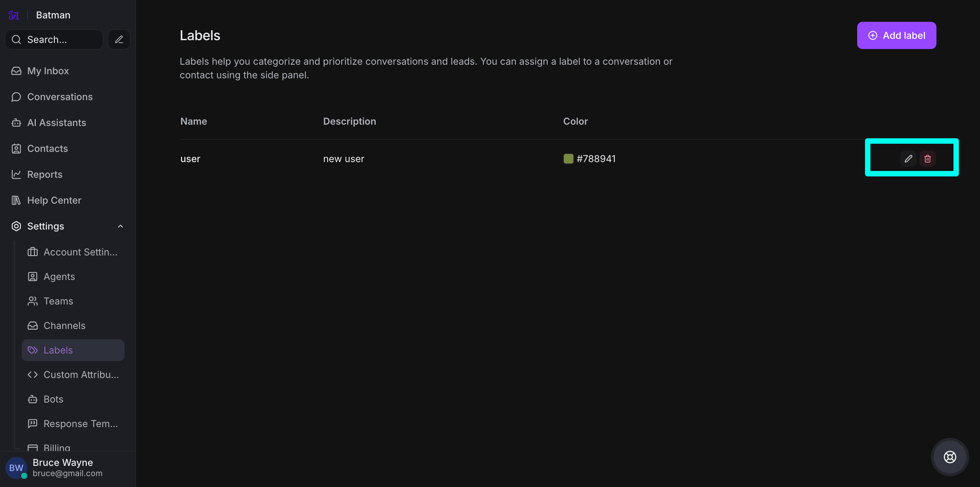The height and width of the screenshot is (487, 980).
Task: Collapse the Settings menu chevron
Action: click(x=120, y=226)
